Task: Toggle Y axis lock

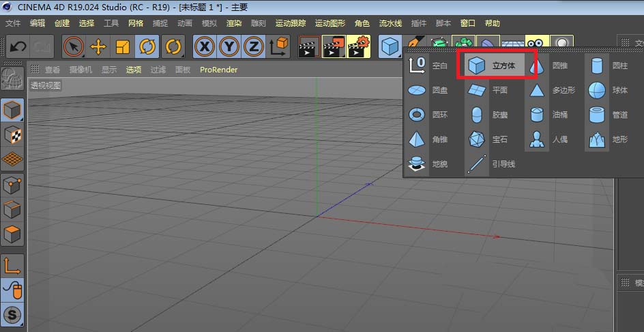Action: click(x=229, y=47)
